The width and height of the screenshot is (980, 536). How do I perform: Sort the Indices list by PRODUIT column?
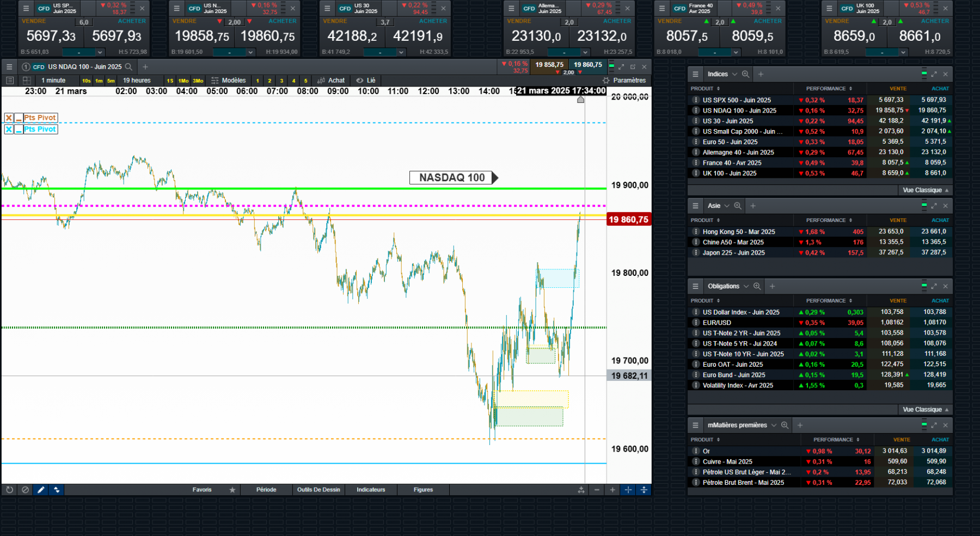pos(705,89)
